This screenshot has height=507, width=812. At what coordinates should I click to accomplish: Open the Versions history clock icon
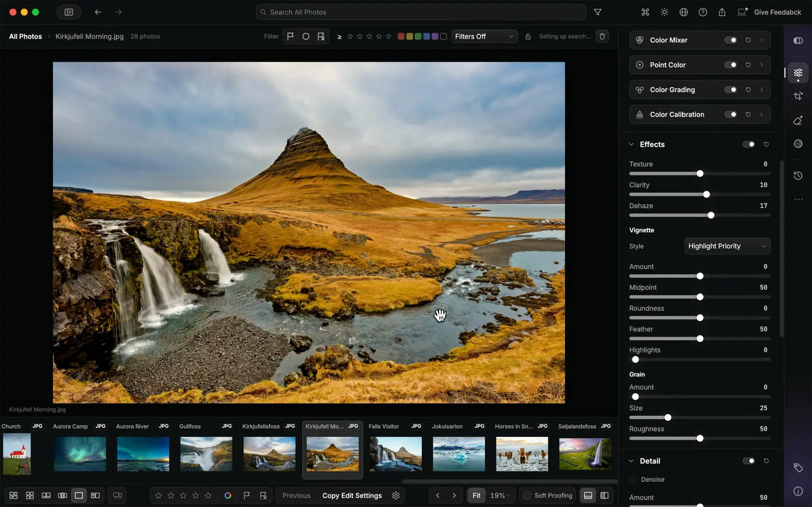798,175
